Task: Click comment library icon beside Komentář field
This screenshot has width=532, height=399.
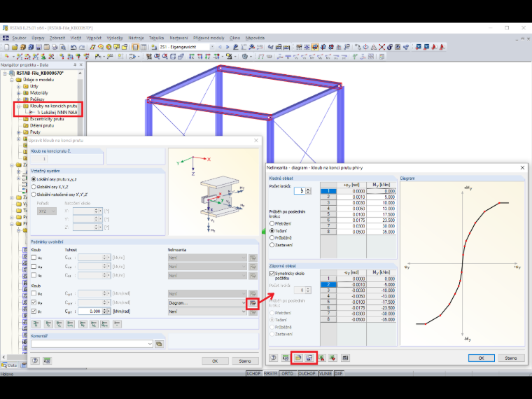Action: click(159, 344)
